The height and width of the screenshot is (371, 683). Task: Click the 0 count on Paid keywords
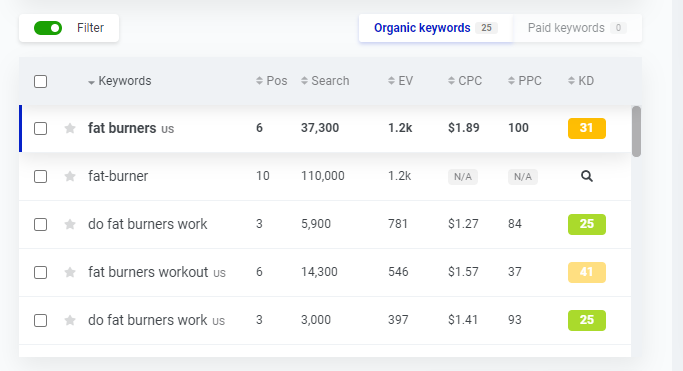click(x=618, y=28)
